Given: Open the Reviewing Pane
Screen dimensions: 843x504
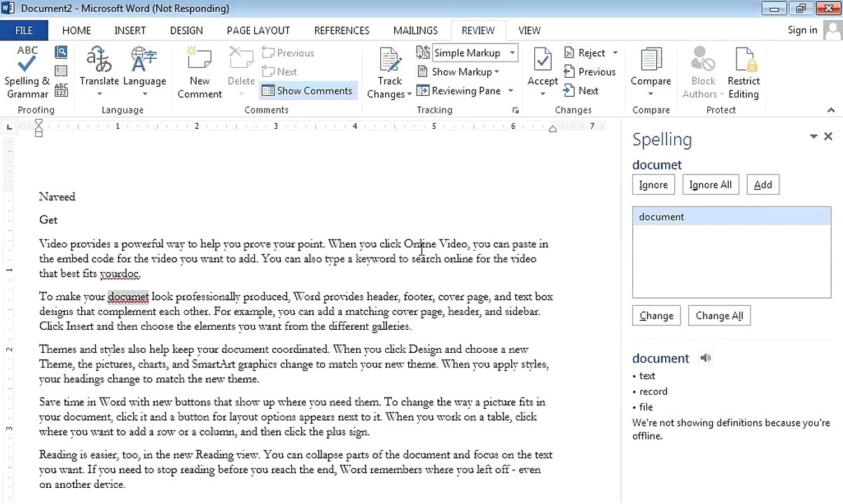Looking at the screenshot, I should pyautogui.click(x=459, y=91).
